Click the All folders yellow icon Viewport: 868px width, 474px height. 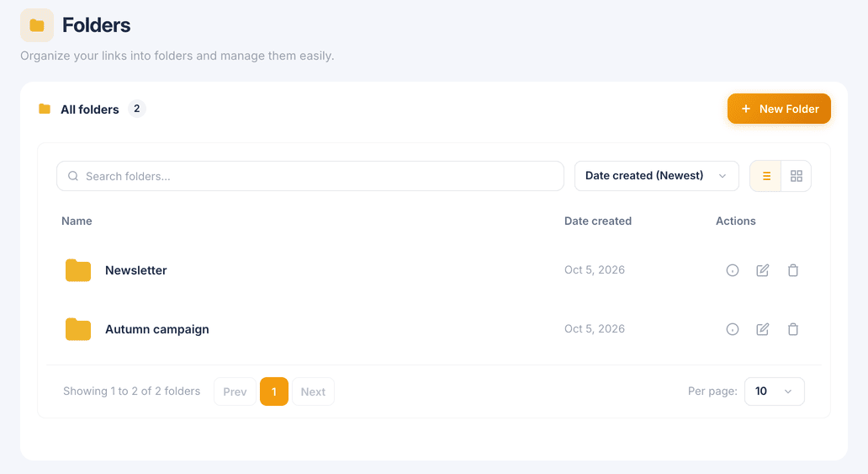point(45,109)
